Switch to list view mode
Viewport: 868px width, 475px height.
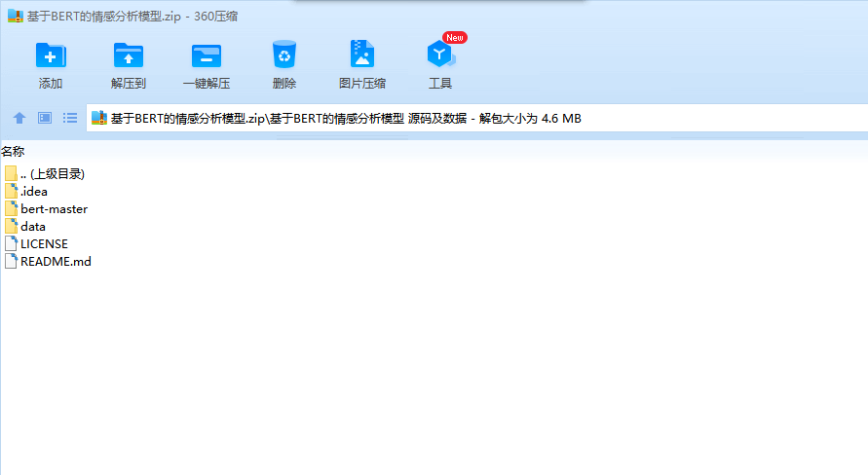[x=70, y=118]
